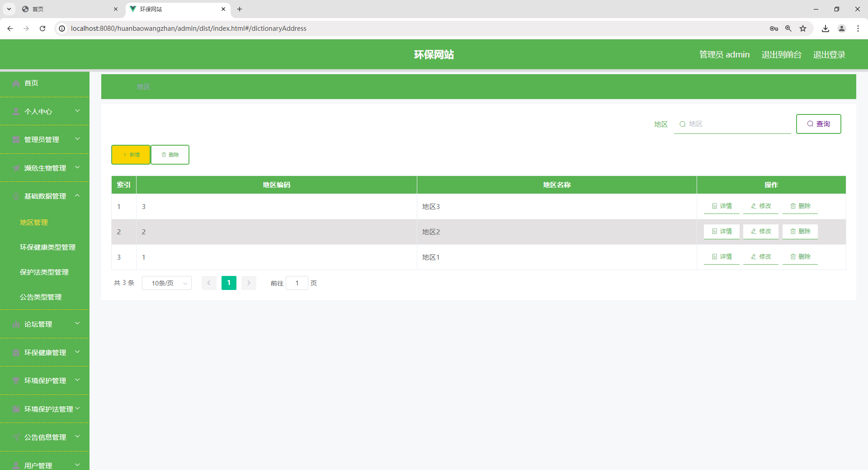Click the next page arrow
Screen dimensions: 868x470
[x=249, y=283]
